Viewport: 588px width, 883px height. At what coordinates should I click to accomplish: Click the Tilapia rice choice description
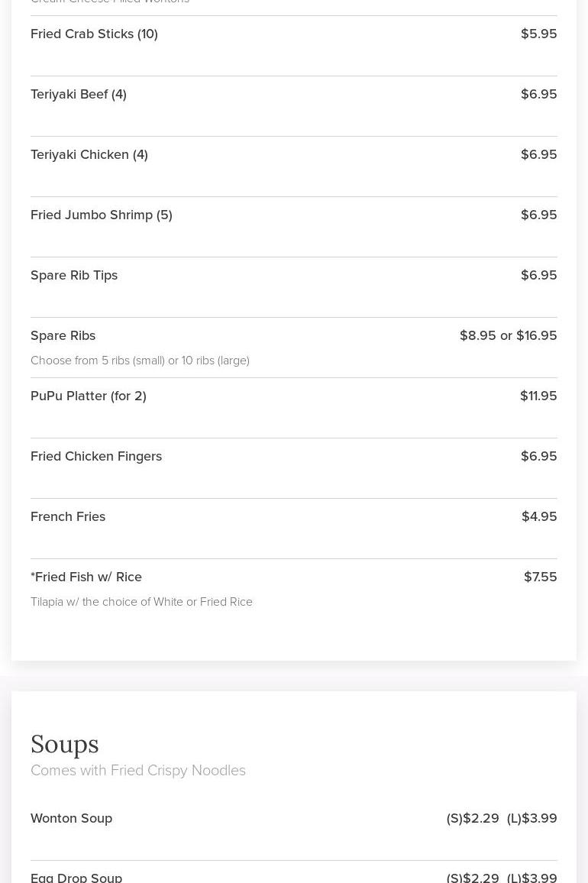click(x=141, y=602)
